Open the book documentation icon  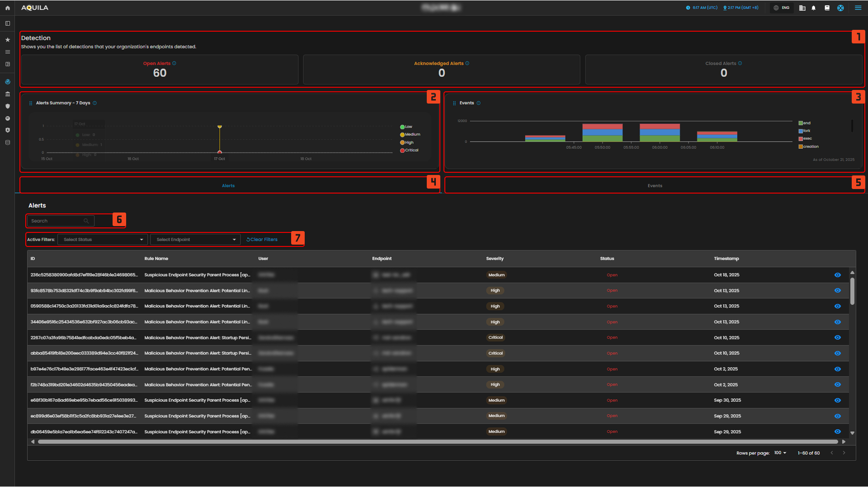pyautogui.click(x=827, y=8)
